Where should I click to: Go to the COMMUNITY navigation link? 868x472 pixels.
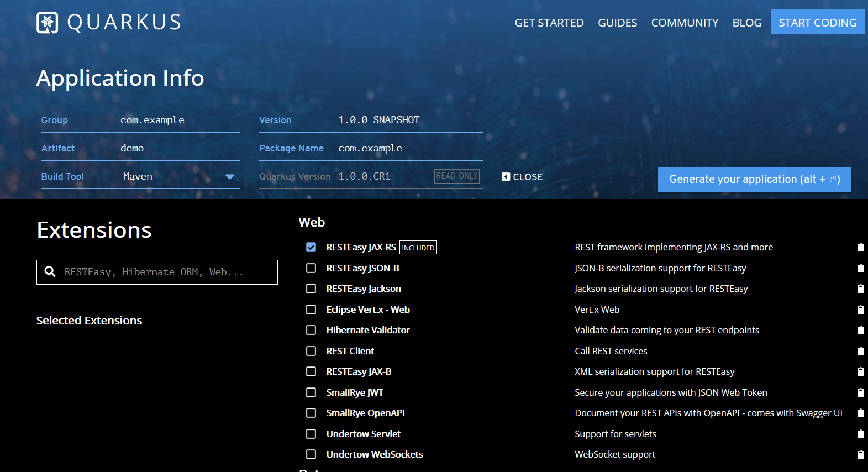point(685,23)
